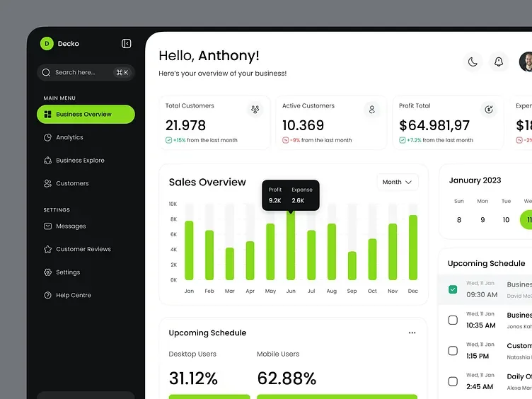This screenshot has width=532, height=399.
Task: Open the three-dot menu on Upcoming Schedule
Action: pos(412,332)
